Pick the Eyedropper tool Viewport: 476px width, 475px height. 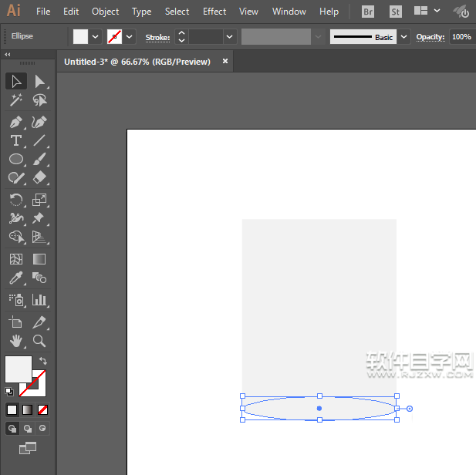15,278
